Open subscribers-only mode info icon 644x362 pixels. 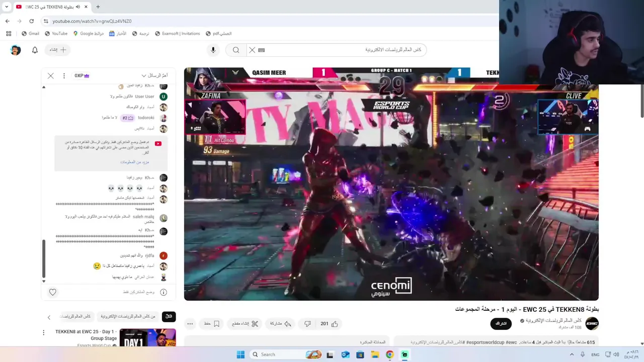[x=164, y=292]
